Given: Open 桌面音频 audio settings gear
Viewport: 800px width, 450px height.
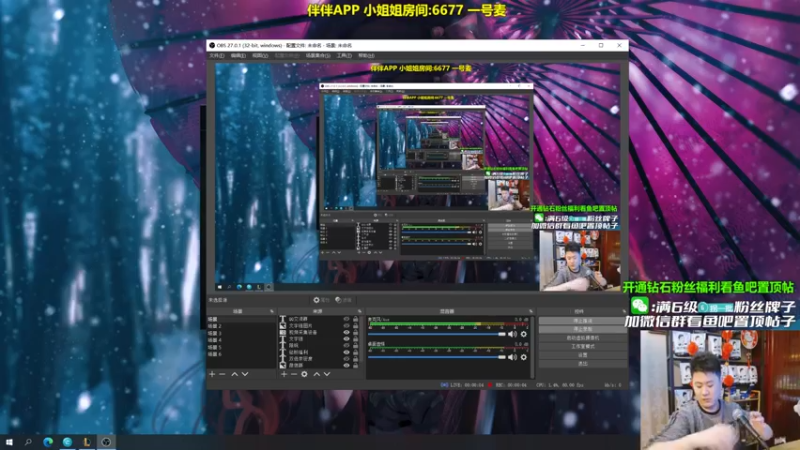Looking at the screenshot, I should pyautogui.click(x=523, y=357).
